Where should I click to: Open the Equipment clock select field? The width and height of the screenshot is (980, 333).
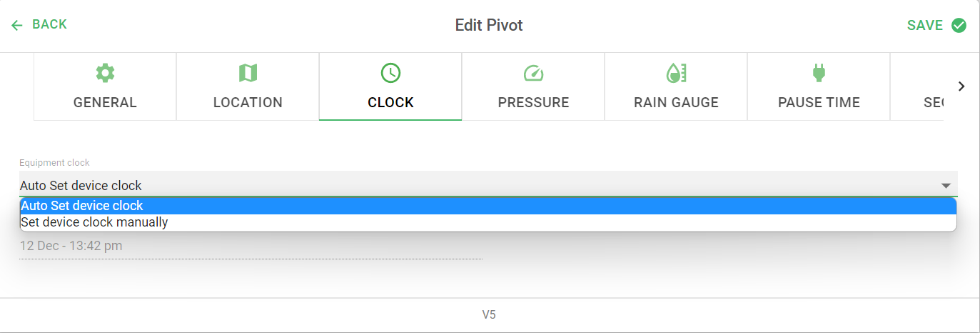click(x=488, y=184)
